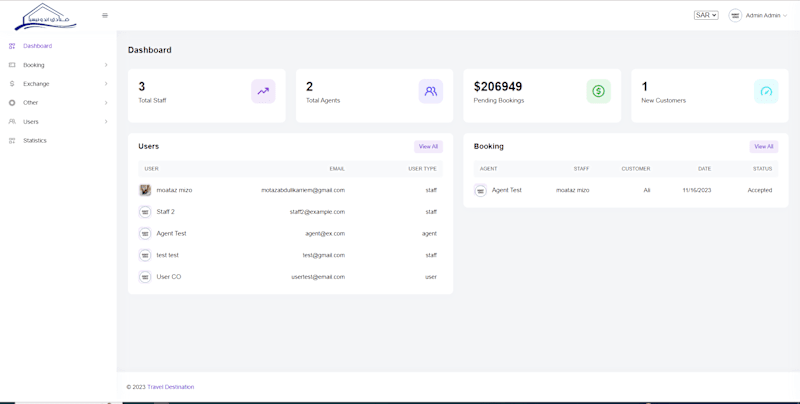Click email usertest@email.com
Screen dimensions: 800x404
(318, 276)
